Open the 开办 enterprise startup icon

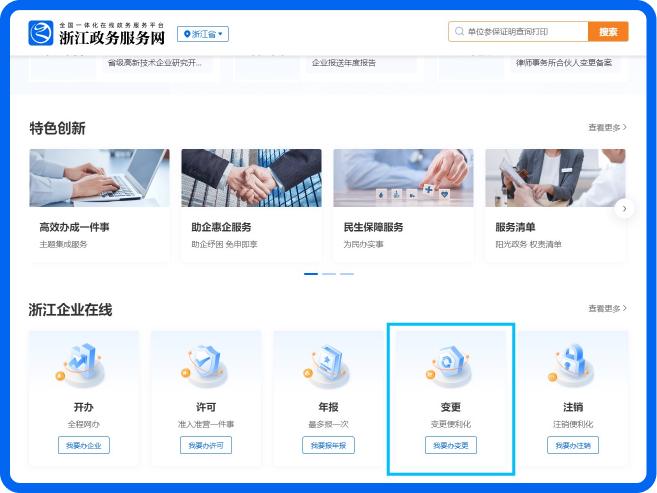point(81,365)
